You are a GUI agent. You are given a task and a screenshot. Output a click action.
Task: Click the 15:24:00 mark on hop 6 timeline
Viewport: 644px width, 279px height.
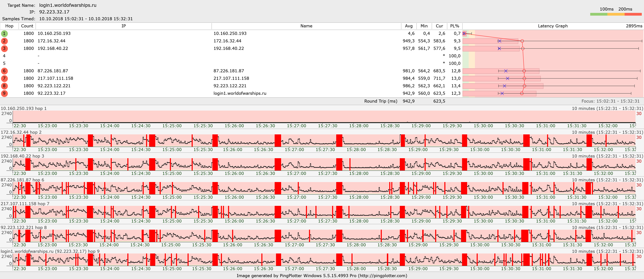tap(110, 197)
